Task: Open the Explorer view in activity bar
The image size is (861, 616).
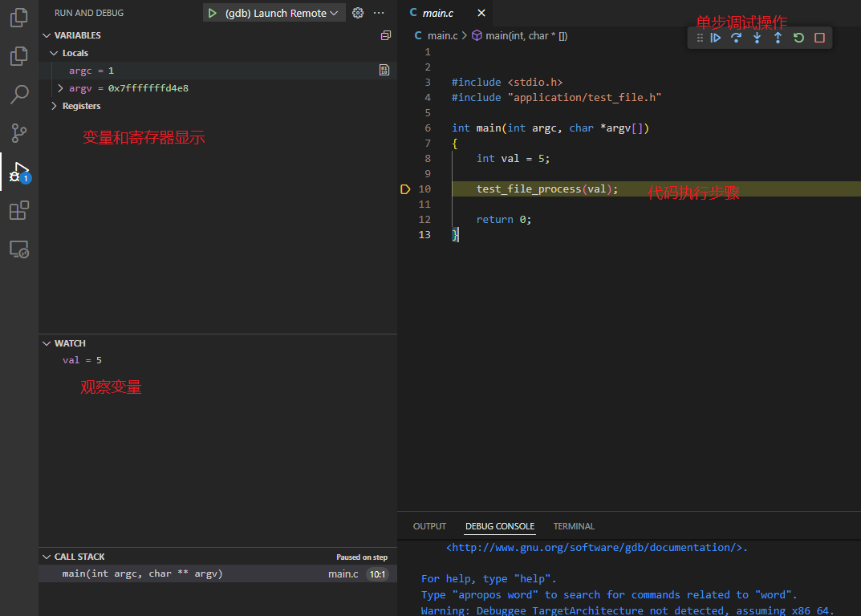Action: 18,18
